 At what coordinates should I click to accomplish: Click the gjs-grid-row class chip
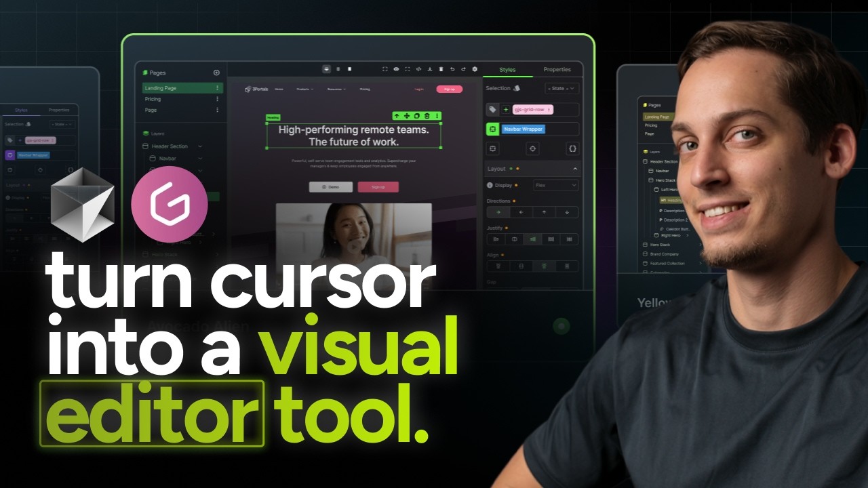click(x=533, y=110)
